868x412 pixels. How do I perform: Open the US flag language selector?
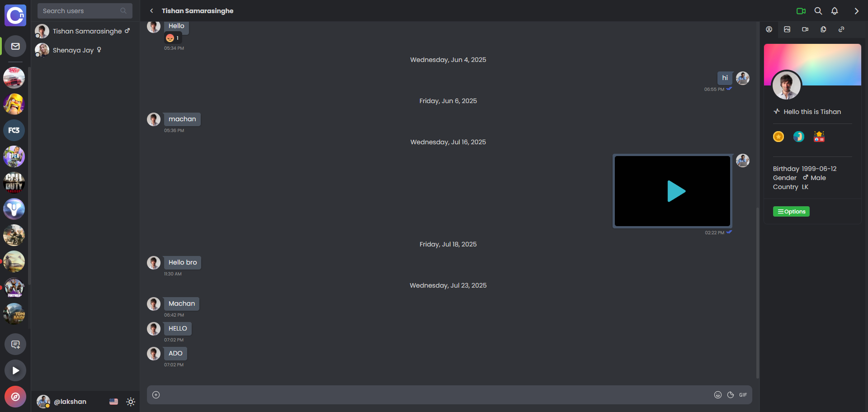(x=113, y=401)
